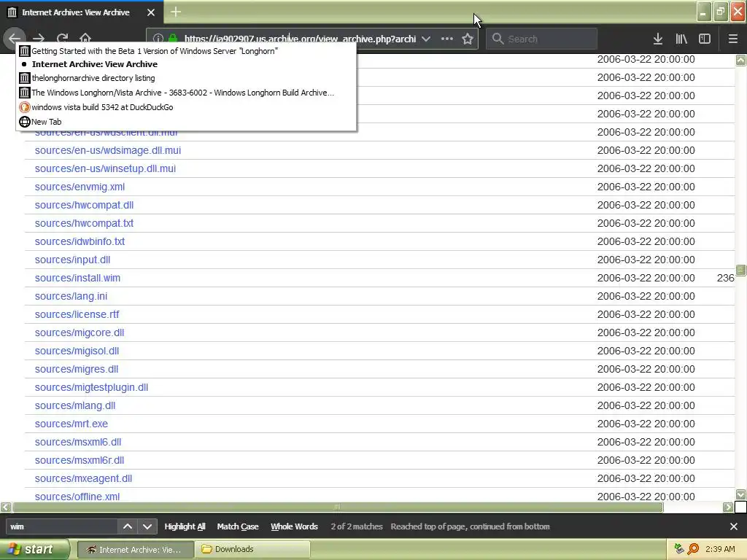
Task: Open the sources/mrt.exe link
Action: point(71,424)
